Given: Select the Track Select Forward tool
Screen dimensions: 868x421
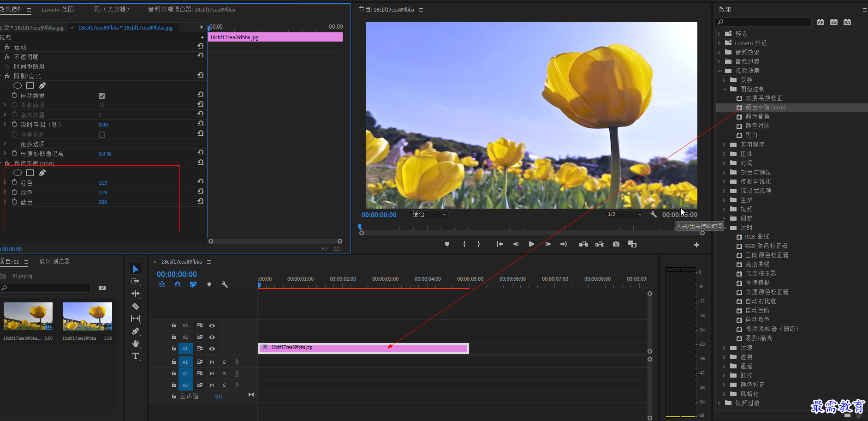Looking at the screenshot, I should 135,281.
